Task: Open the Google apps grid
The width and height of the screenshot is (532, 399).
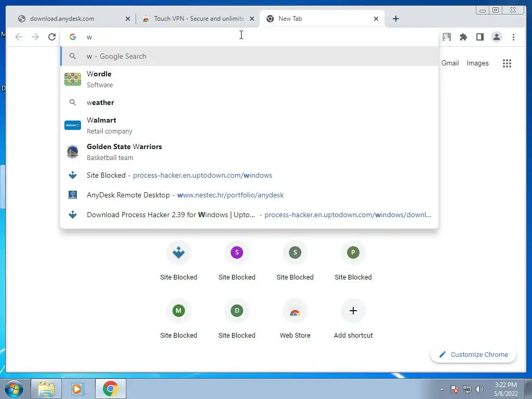Action: tap(507, 63)
